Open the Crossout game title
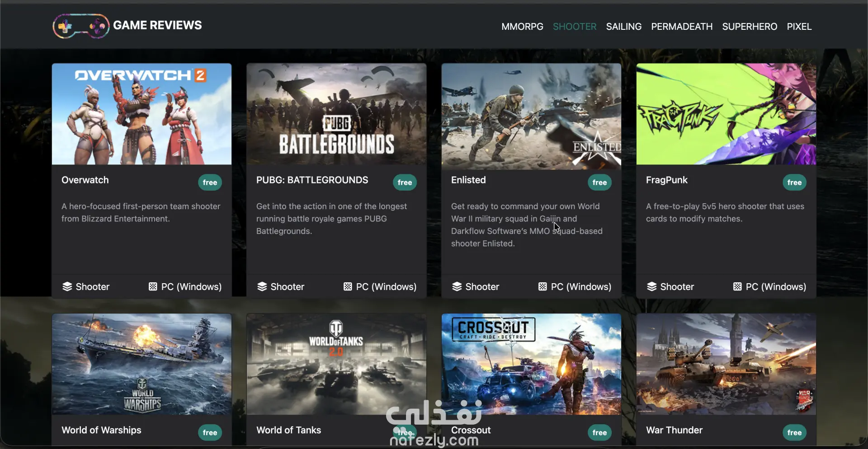Screen dimensions: 868x449 click(x=471, y=430)
